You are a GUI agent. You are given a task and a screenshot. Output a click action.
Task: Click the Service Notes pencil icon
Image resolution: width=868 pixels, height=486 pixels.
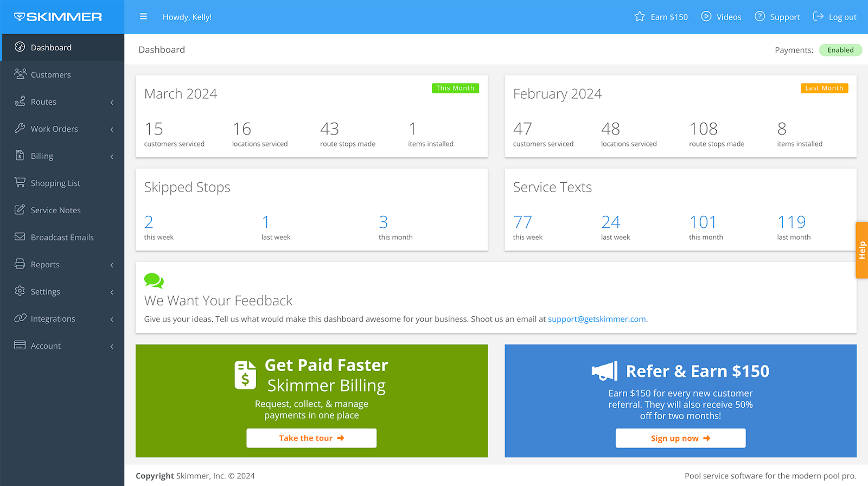coord(20,209)
